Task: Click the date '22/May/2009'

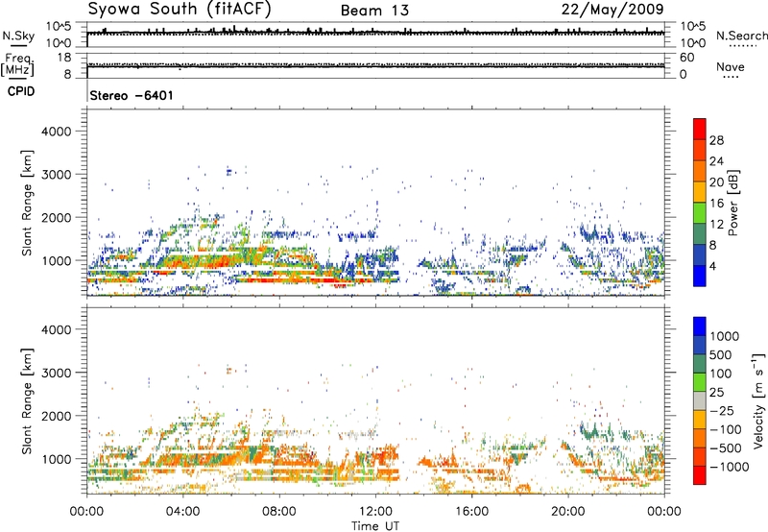Action: tap(612, 10)
